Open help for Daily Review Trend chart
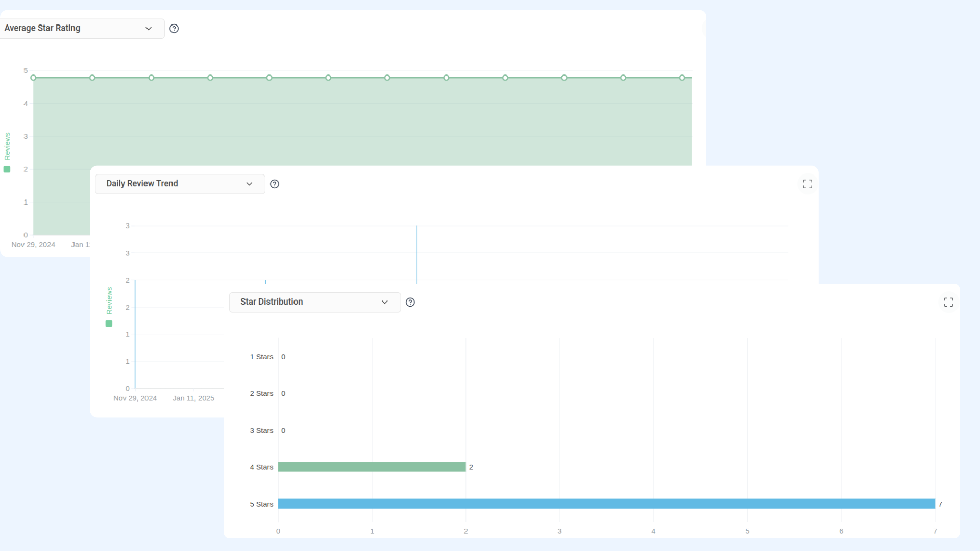This screenshot has width=980, height=551. point(275,184)
